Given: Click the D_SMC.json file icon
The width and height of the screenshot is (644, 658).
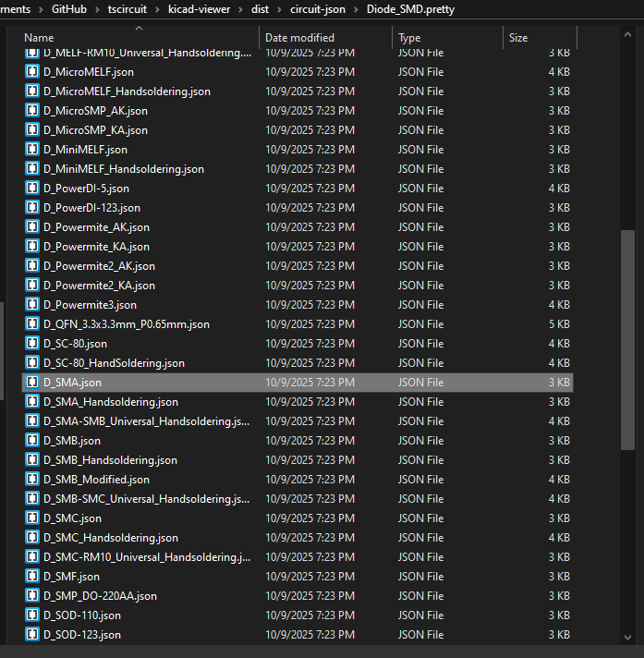Looking at the screenshot, I should 32,518.
